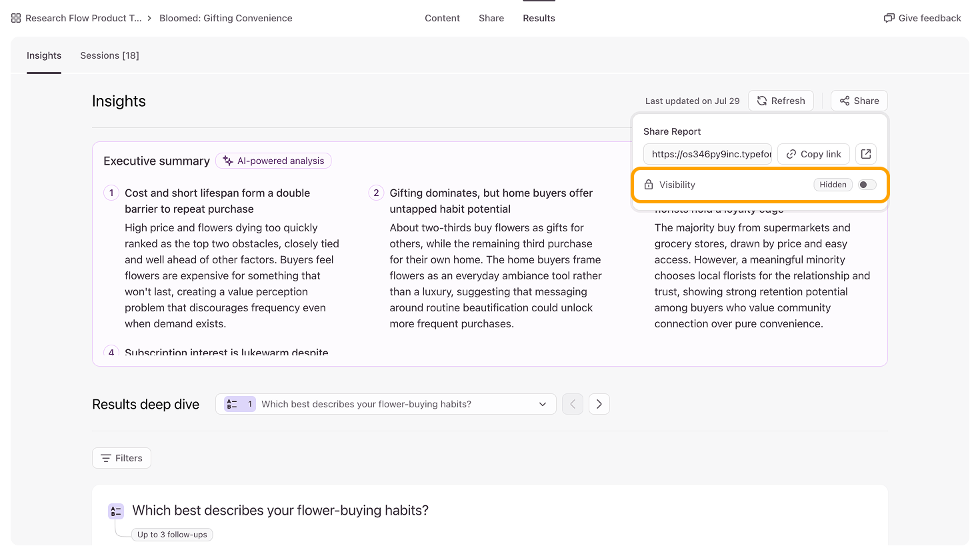980x556 pixels.
Task: Toggle report Visibility switch on
Action: tap(867, 185)
